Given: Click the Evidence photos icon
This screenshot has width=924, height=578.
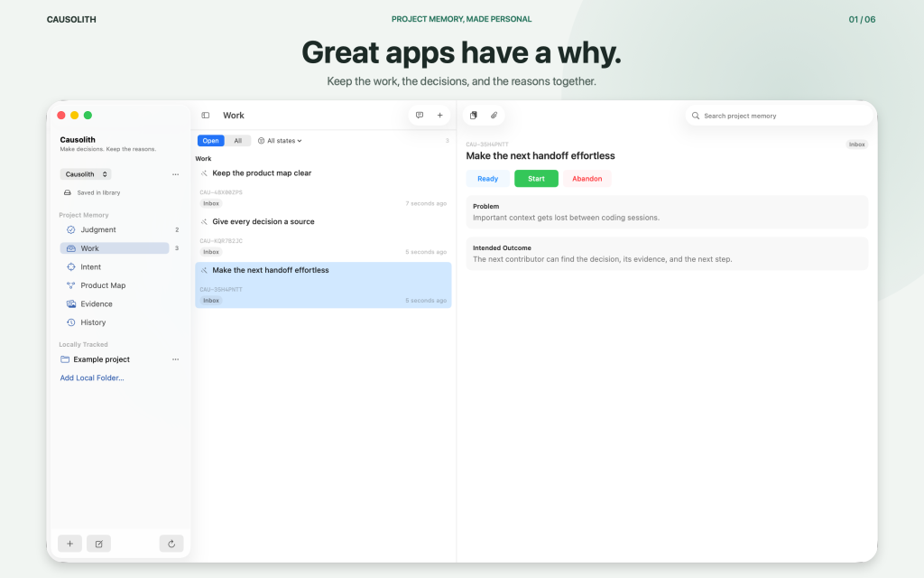Looking at the screenshot, I should tap(70, 303).
